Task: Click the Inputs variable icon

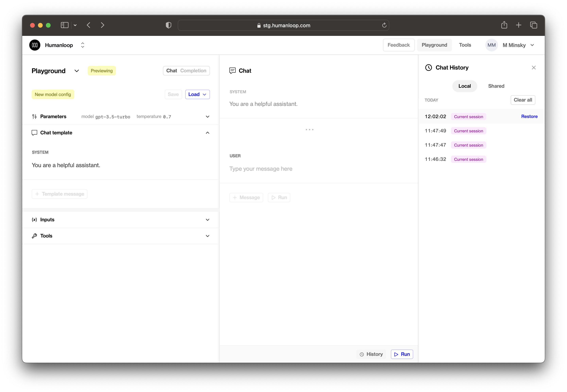Action: 34,220
